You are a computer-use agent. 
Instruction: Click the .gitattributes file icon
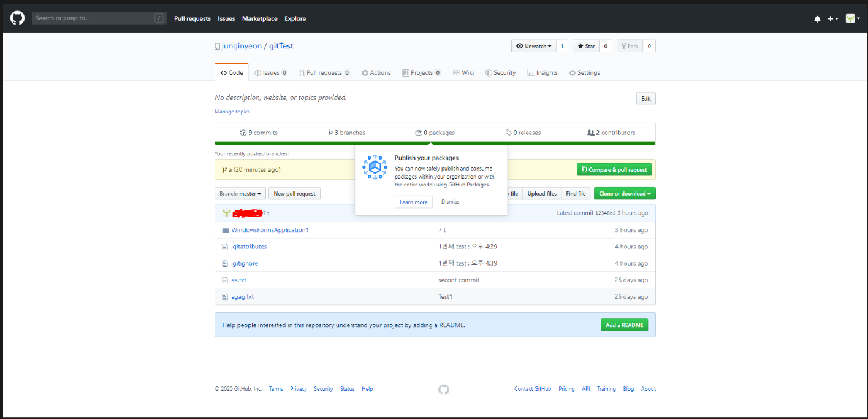tap(225, 247)
